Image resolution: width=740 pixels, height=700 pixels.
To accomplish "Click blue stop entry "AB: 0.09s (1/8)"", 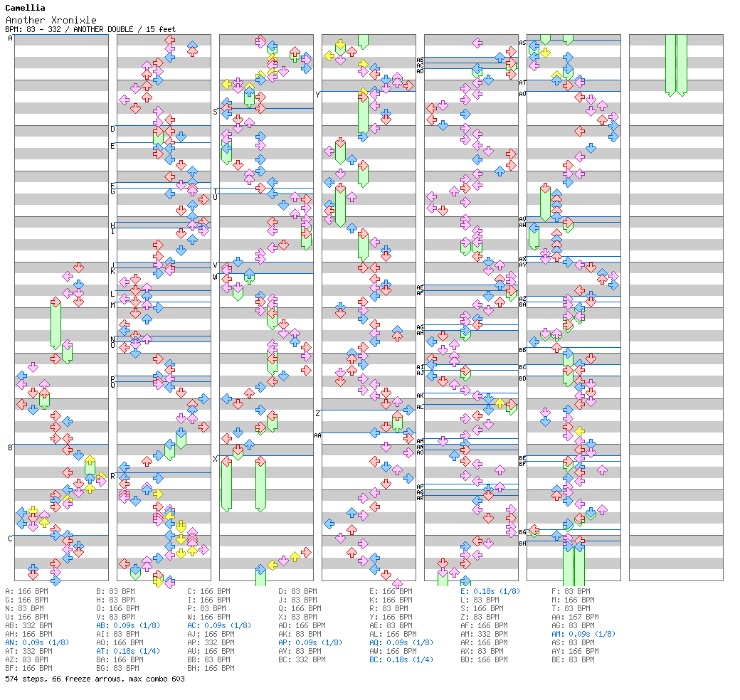I will point(128,625).
